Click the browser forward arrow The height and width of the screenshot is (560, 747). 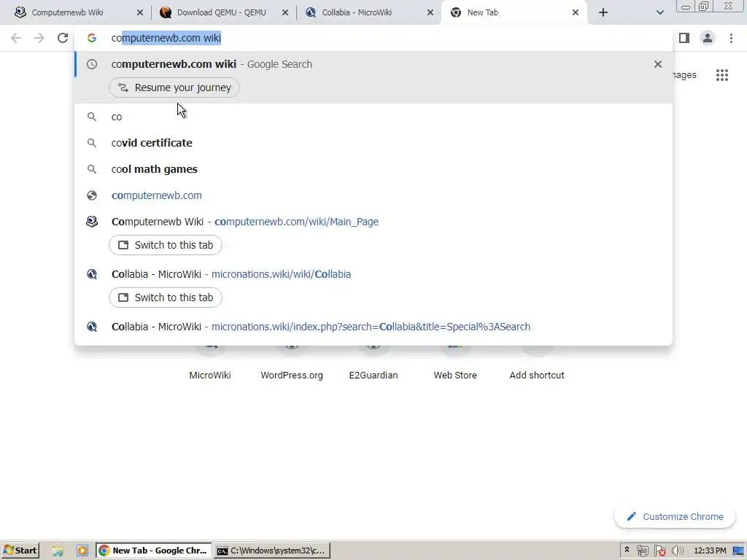39,38
